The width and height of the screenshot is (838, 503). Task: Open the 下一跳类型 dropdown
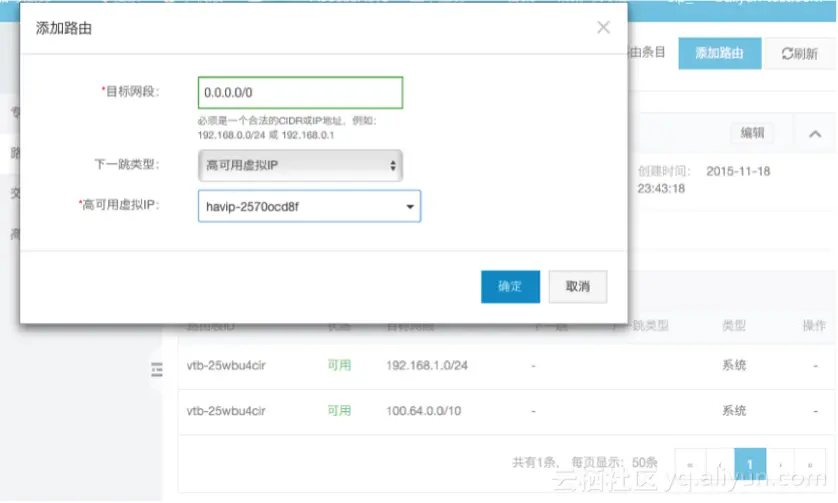pos(300,165)
